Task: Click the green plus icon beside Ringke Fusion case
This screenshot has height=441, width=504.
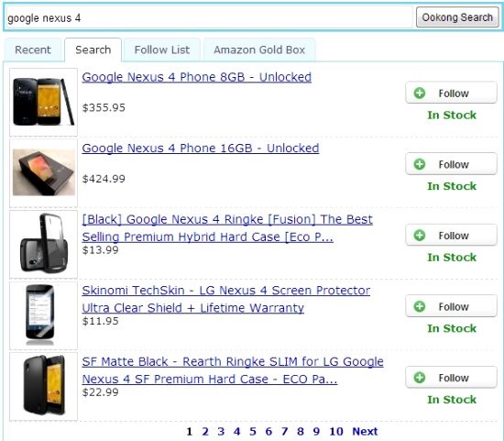Action: [x=419, y=236]
